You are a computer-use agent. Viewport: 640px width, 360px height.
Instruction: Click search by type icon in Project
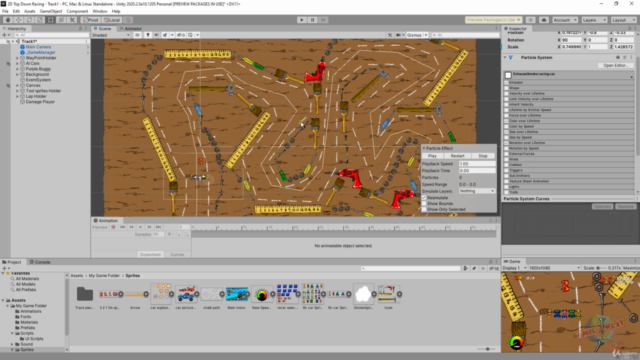click(465, 268)
